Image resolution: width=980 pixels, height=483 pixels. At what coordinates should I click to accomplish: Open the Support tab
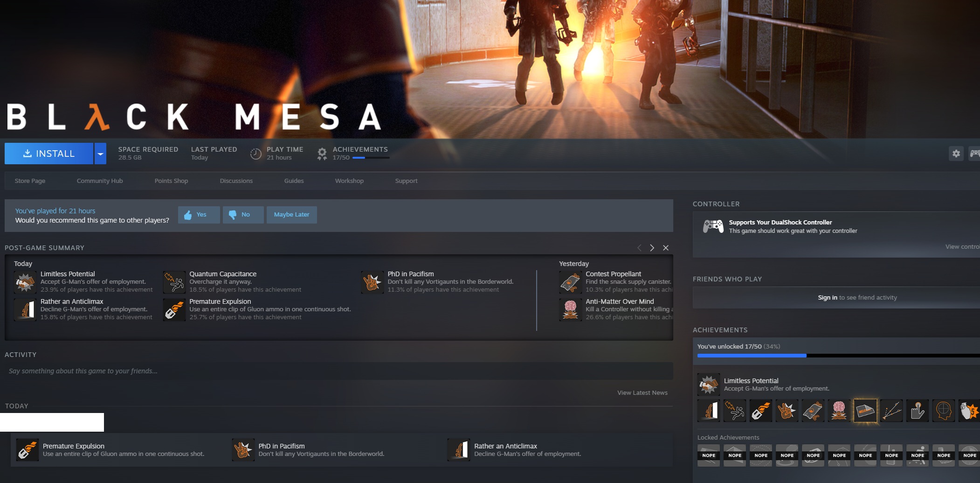point(406,181)
